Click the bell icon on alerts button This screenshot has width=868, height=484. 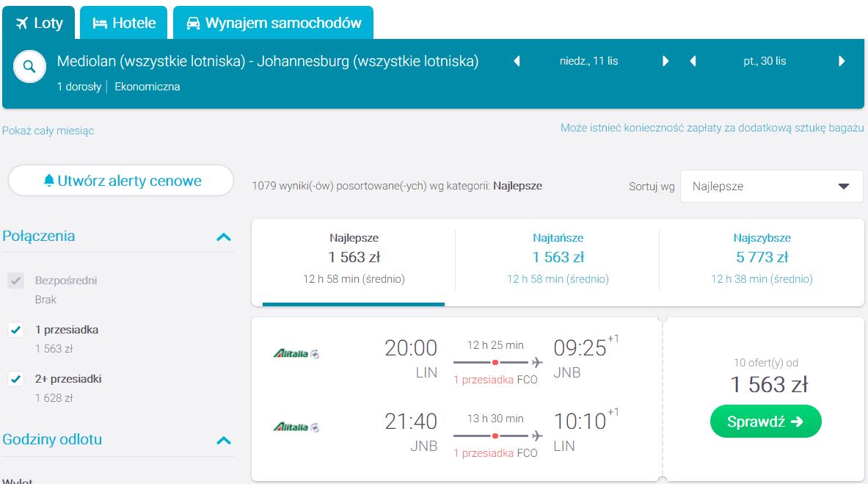[x=49, y=180]
